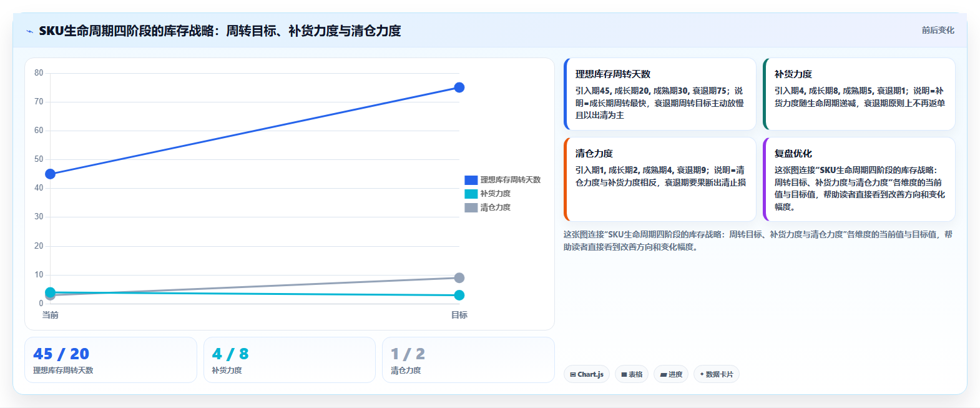Click 理想库存周转天数 caption under 45 / 20

click(63, 371)
